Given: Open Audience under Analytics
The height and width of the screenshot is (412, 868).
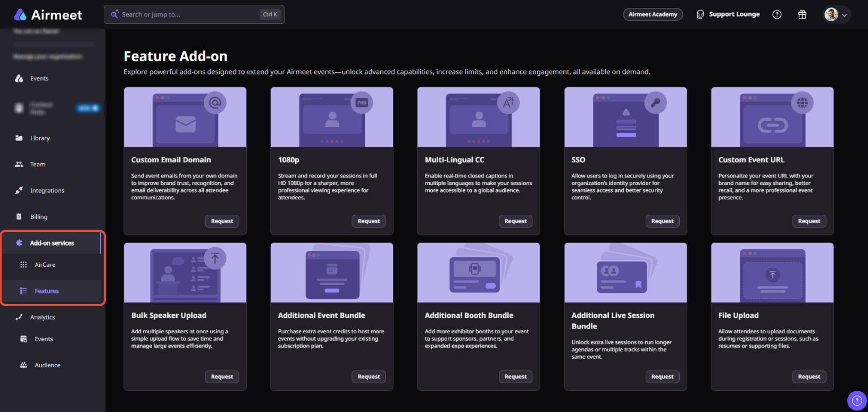Looking at the screenshot, I should pos(48,365).
